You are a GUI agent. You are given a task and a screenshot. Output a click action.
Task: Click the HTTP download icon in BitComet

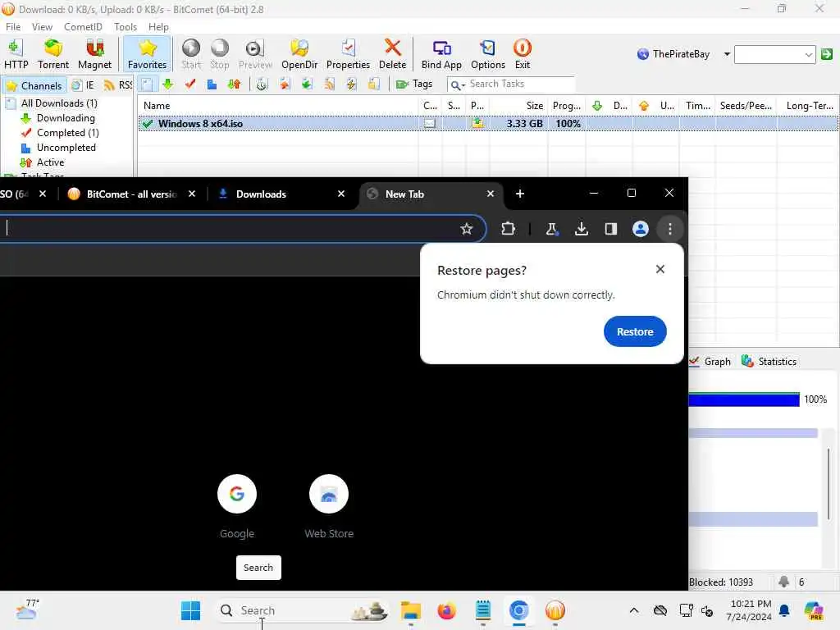point(16,53)
